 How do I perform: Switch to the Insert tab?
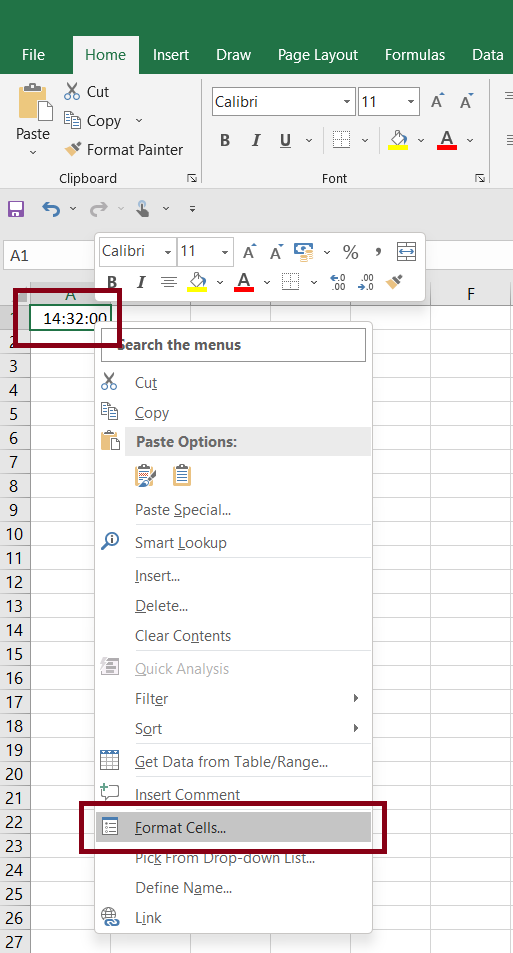click(x=171, y=55)
